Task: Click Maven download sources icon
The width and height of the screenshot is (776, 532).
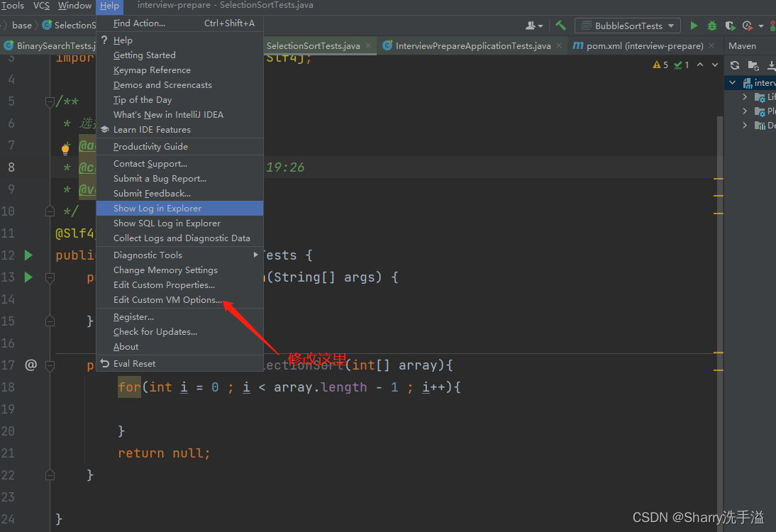Action: pos(772,65)
